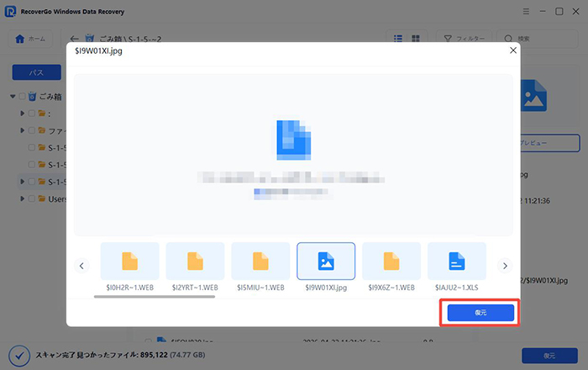Viewport: 588px width, 370px height.
Task: Click the image file icon in details panel
Action: pyautogui.click(x=533, y=96)
